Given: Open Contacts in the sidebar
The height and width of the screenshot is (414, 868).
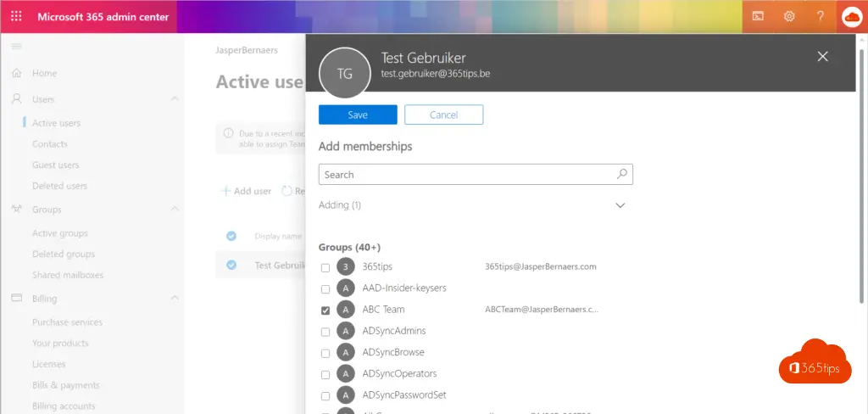Looking at the screenshot, I should pyautogui.click(x=50, y=143).
